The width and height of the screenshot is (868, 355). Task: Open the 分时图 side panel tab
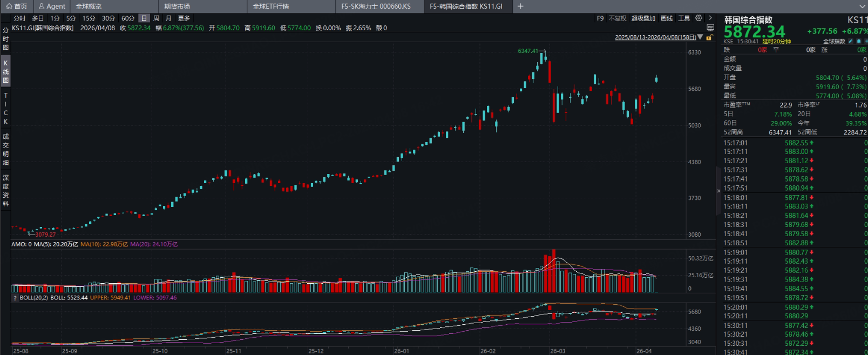coord(5,39)
